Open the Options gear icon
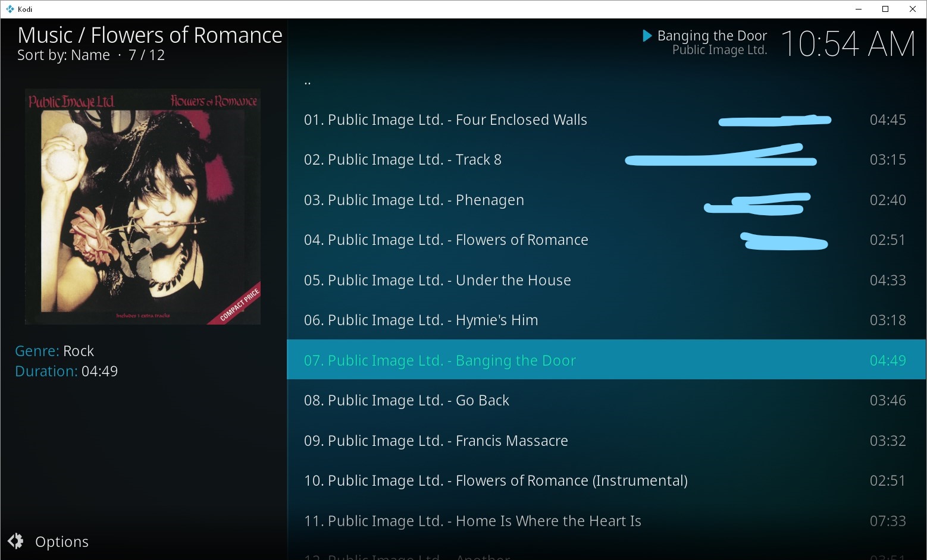 pos(15,541)
